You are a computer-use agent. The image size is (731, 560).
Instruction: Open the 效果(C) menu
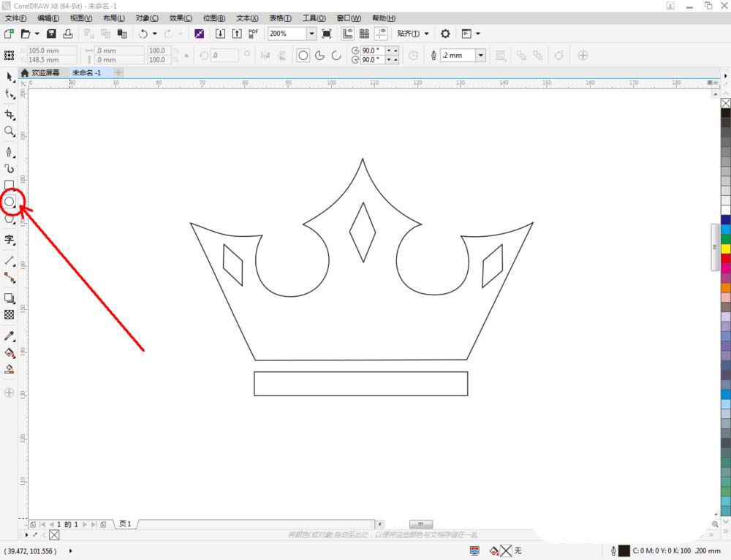(x=181, y=18)
